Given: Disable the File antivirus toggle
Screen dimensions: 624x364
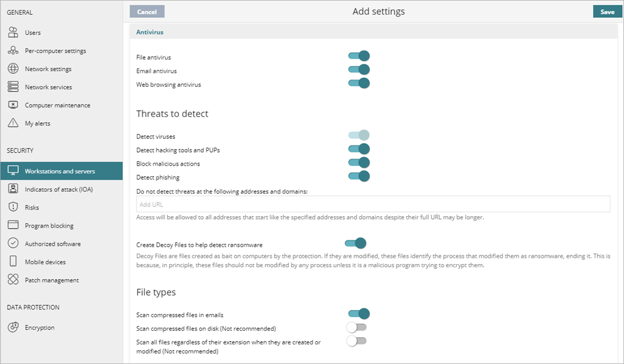Looking at the screenshot, I should (359, 56).
